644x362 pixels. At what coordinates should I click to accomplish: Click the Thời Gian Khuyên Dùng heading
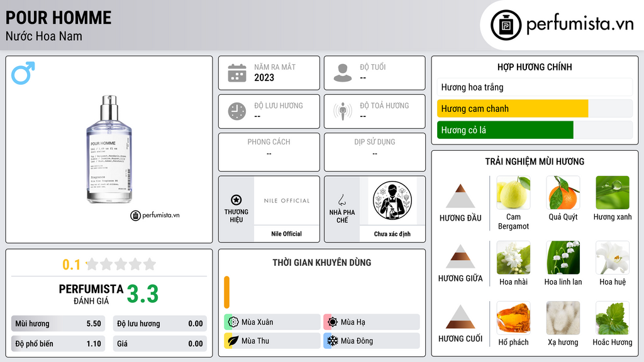321,262
